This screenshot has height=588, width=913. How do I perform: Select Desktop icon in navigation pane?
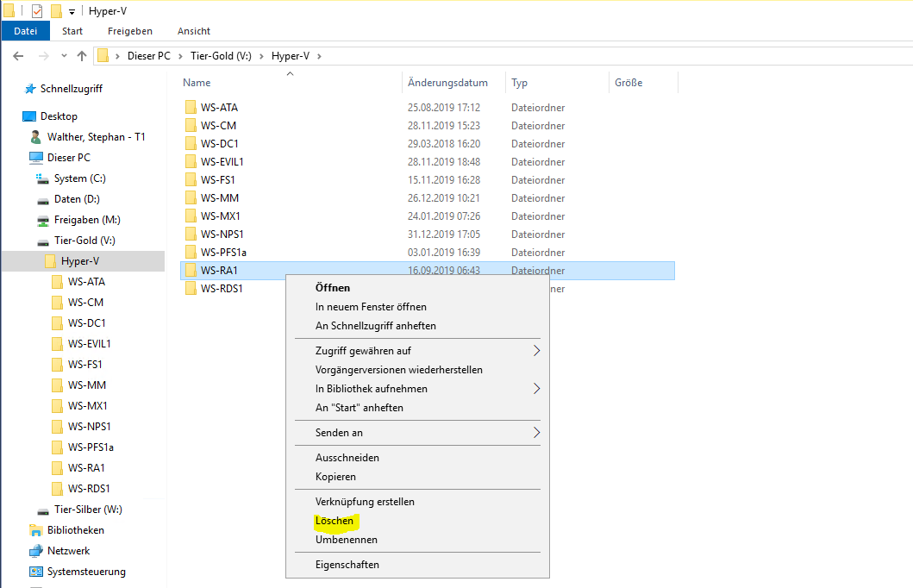click(x=29, y=116)
